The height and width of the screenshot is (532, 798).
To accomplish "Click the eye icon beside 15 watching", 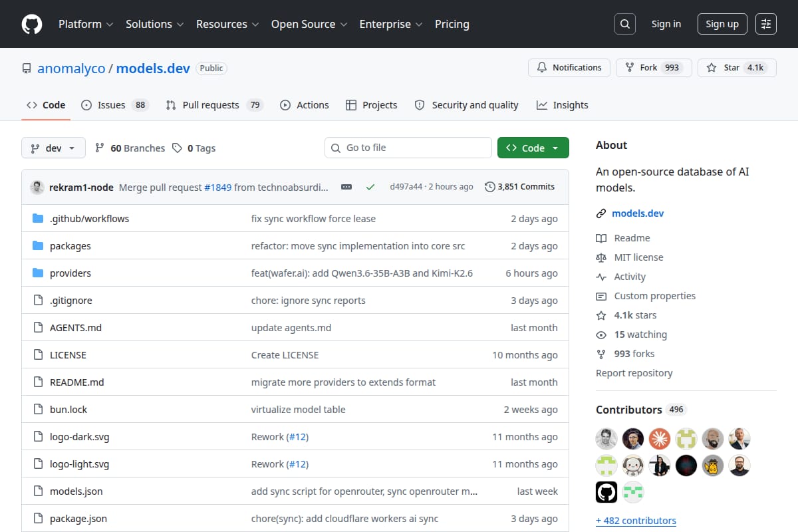I will (x=601, y=334).
